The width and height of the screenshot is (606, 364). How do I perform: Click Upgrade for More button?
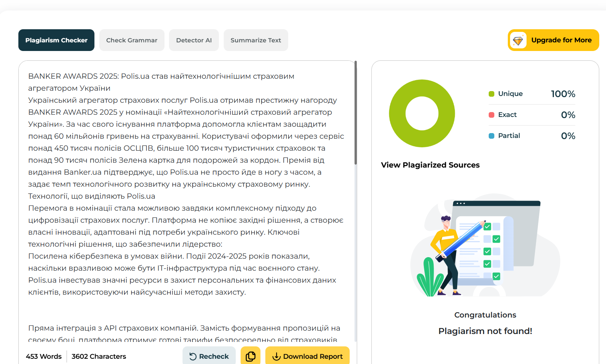click(553, 40)
